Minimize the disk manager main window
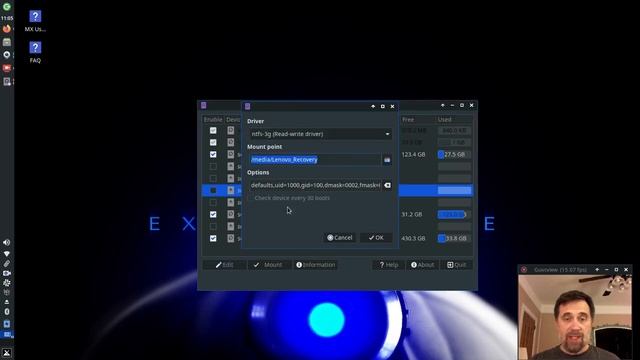Image resolution: width=640 pixels, height=360 pixels. pyautogui.click(x=452, y=105)
